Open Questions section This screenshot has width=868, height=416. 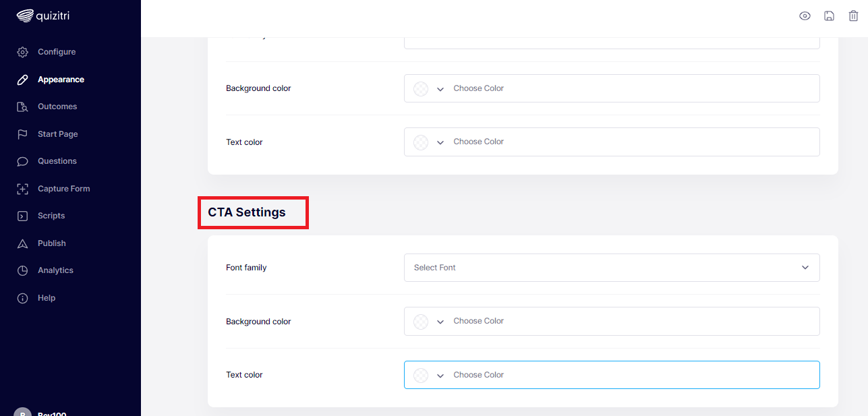57,161
